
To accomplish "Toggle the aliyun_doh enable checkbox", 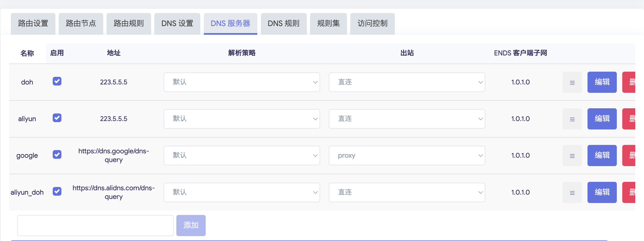I will click(x=57, y=191).
